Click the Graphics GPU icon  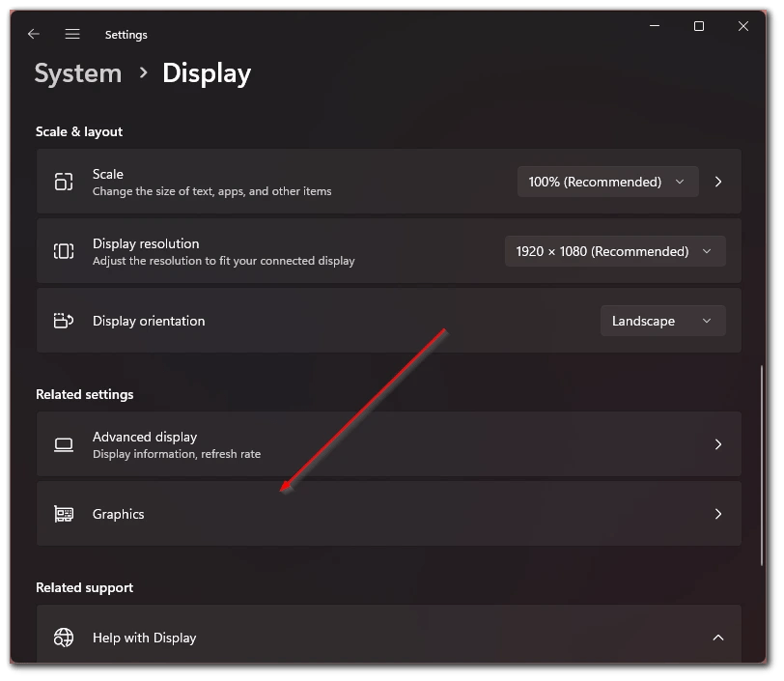coord(64,514)
